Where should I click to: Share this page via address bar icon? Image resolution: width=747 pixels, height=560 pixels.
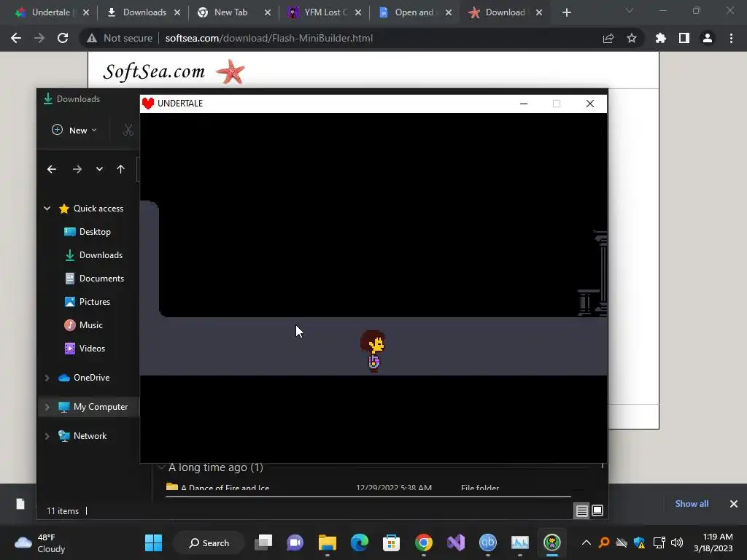[x=608, y=38]
